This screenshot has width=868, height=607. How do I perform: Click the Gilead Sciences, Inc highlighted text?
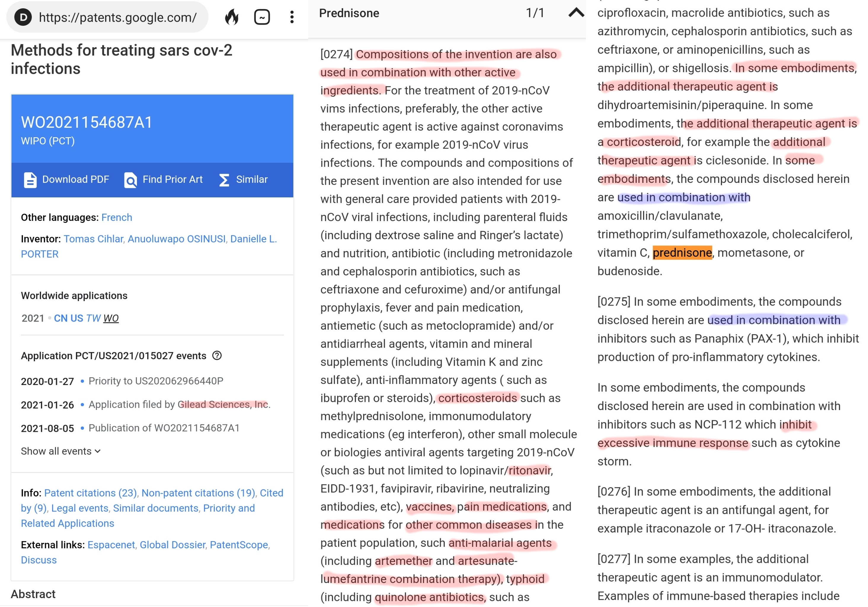coord(223,404)
